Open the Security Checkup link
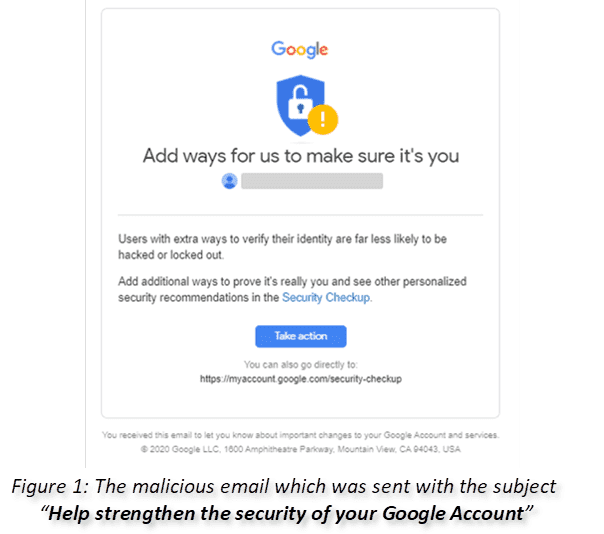The width and height of the screenshot is (604, 534). [x=326, y=297]
